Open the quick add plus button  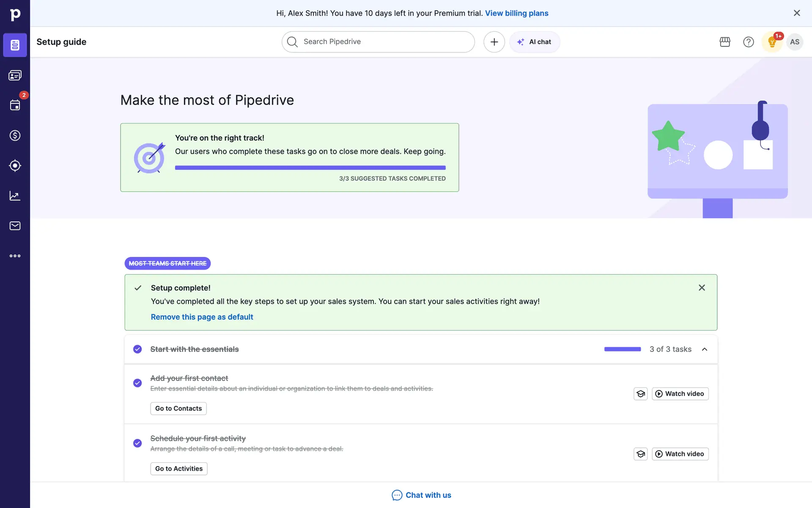pos(494,42)
